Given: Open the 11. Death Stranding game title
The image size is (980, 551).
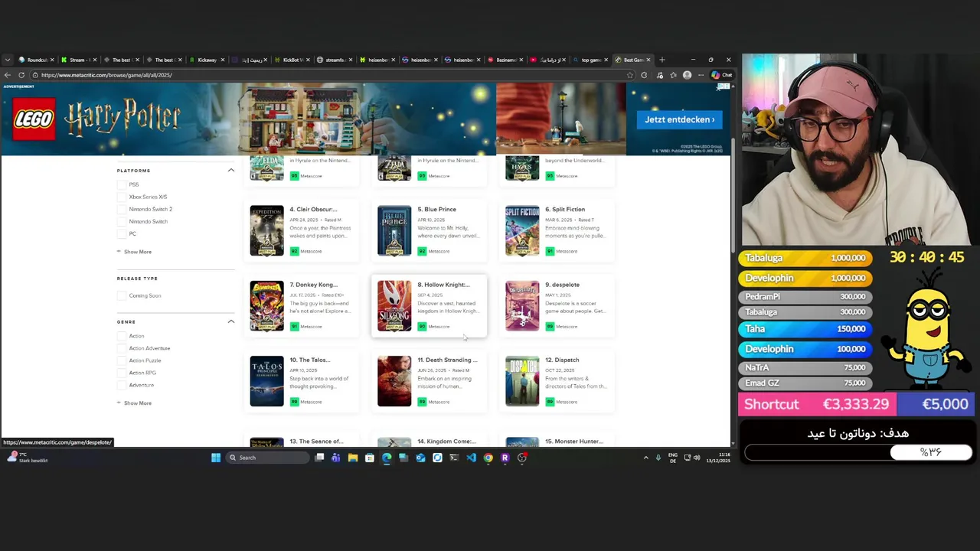Looking at the screenshot, I should coord(447,360).
